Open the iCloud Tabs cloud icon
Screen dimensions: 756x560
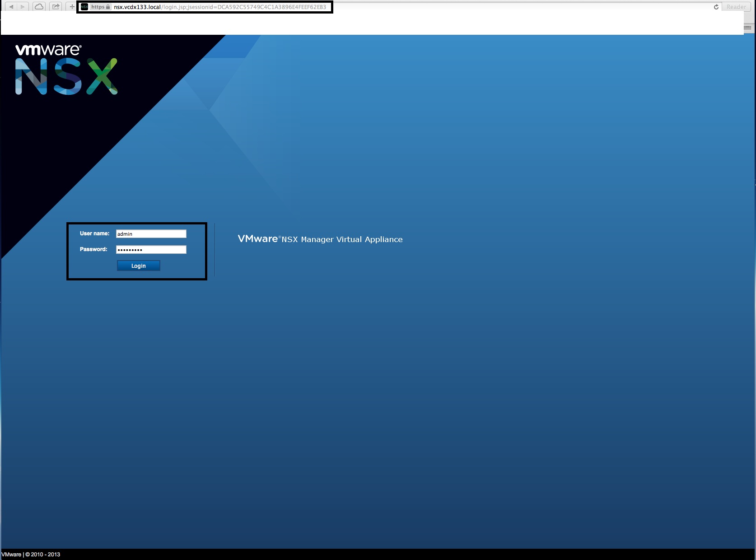[x=39, y=7]
